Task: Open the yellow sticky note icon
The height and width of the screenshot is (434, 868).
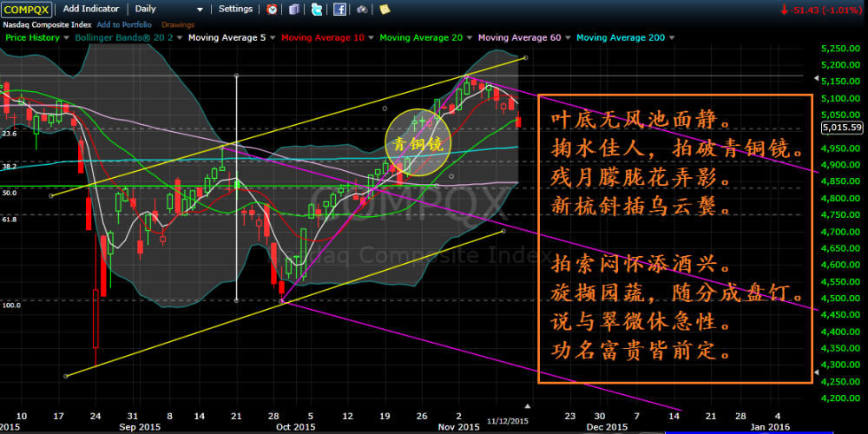Action: tap(385, 9)
